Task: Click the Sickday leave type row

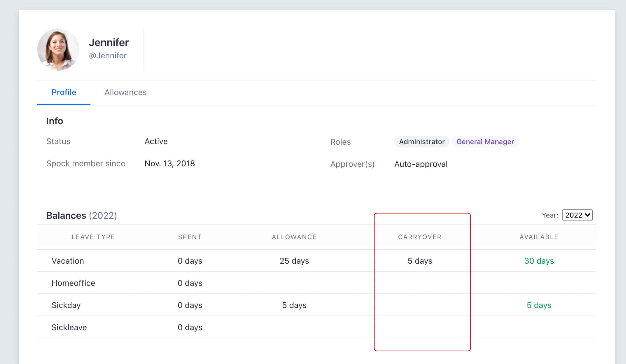Action: coord(66,305)
